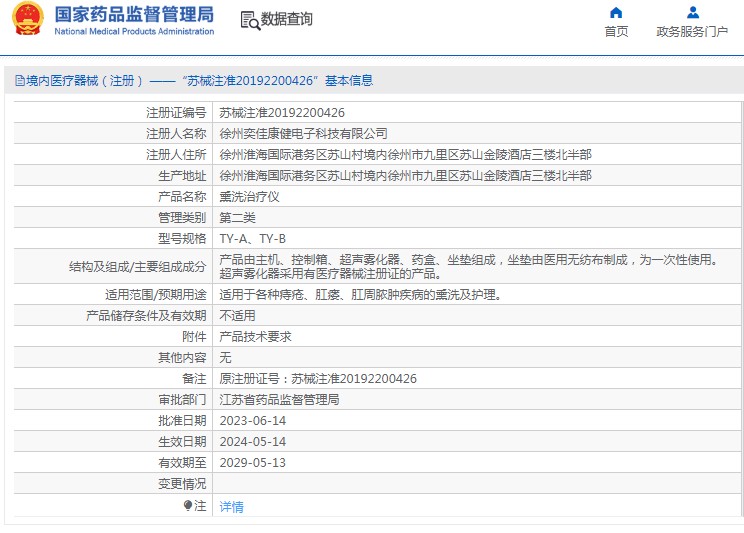Click the 生效日期 row label

[182, 441]
